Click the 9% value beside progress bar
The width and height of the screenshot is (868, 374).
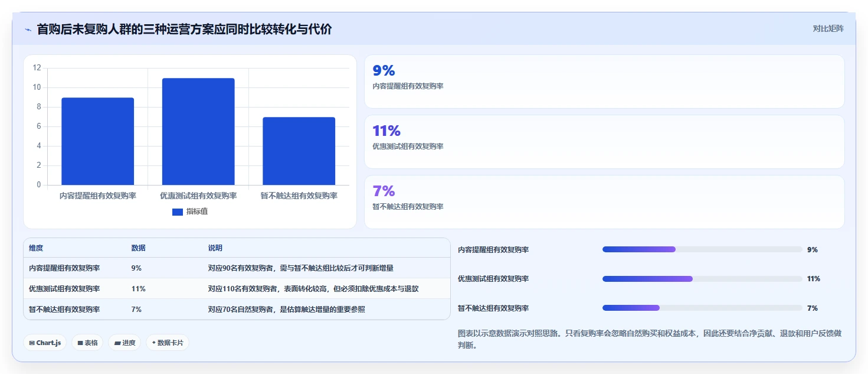pos(813,250)
